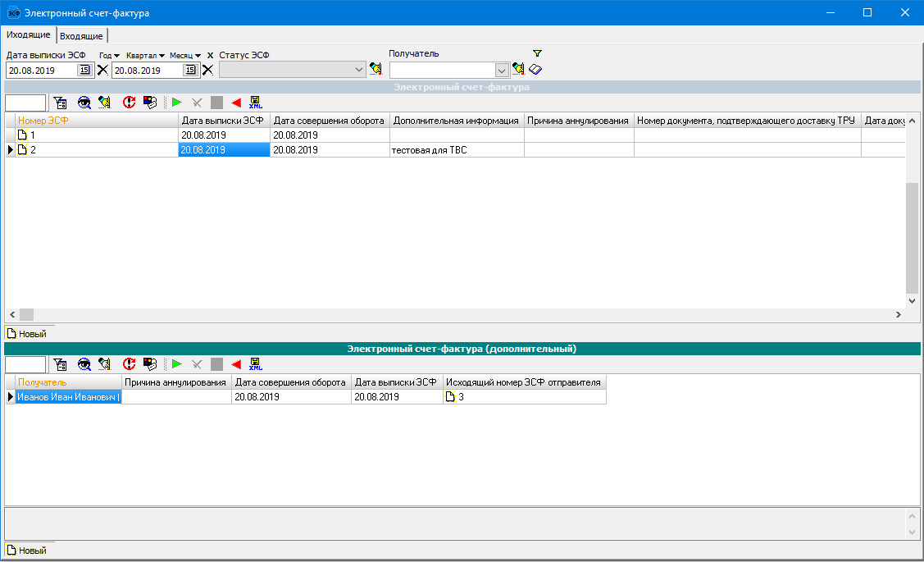
Task: Select invoice row number 1
Action: [x=97, y=135]
